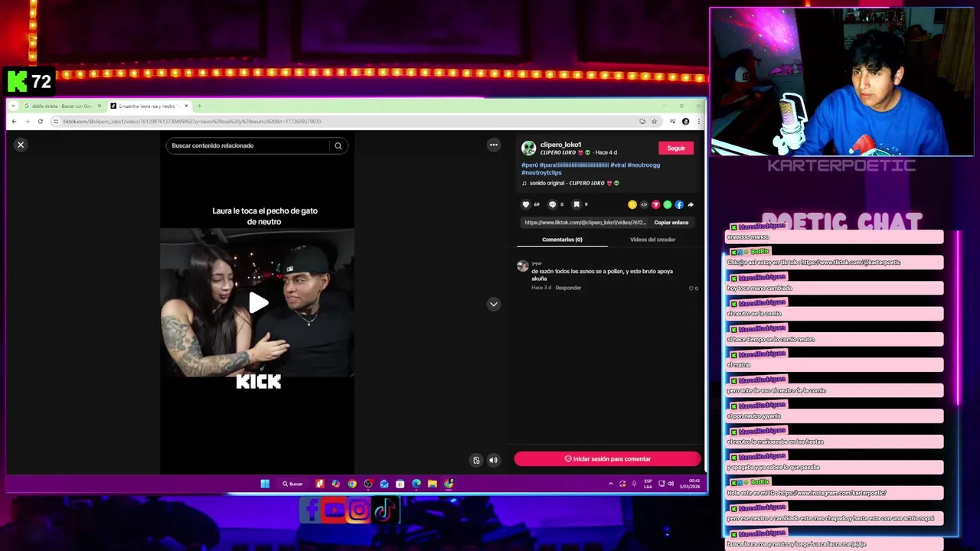The height and width of the screenshot is (551, 980).
Task: Go to next video with down chevron
Action: tap(494, 304)
